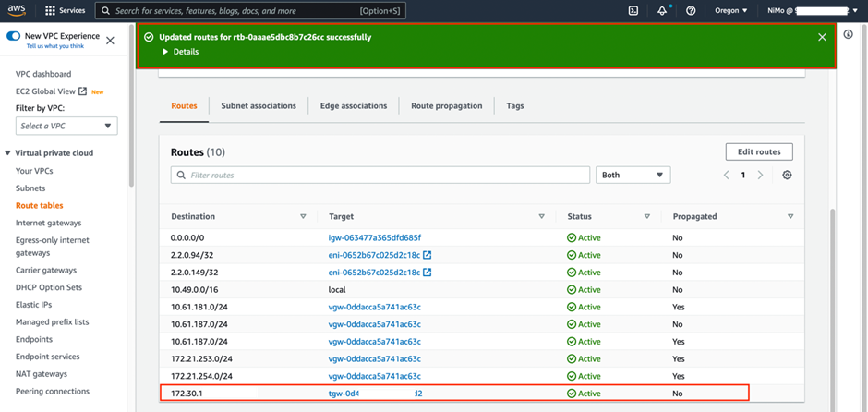Open the AWS CloudShell icon

(633, 11)
